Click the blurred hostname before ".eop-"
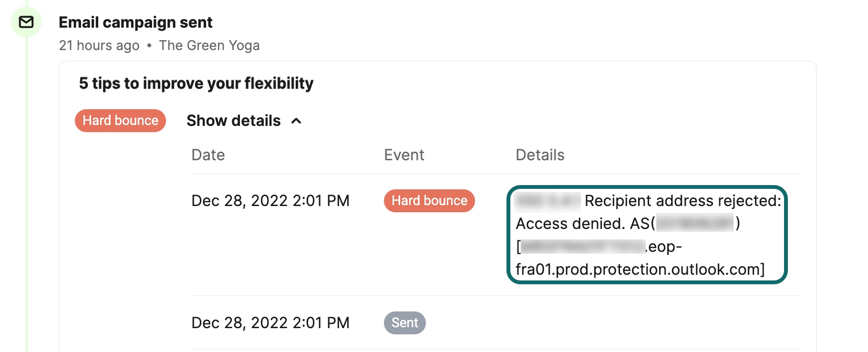 583,247
